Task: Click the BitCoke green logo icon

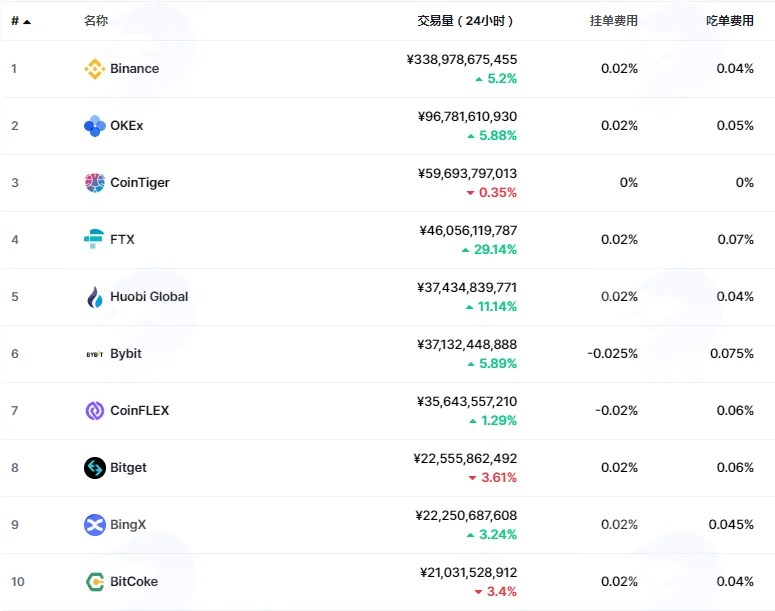Action: pos(94,582)
